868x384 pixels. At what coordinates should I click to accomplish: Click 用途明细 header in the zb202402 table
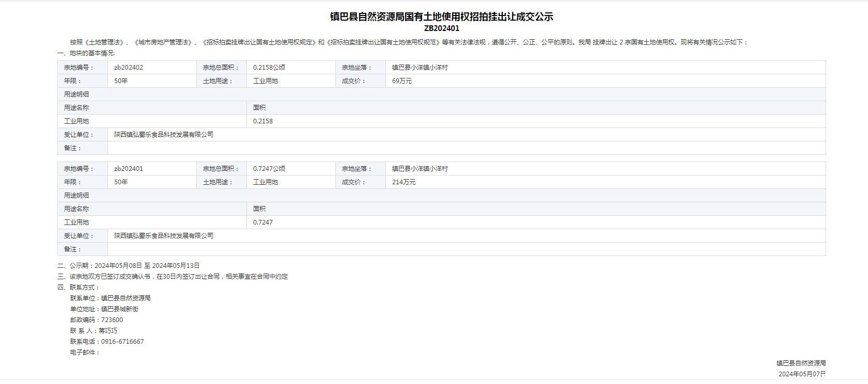coord(76,94)
